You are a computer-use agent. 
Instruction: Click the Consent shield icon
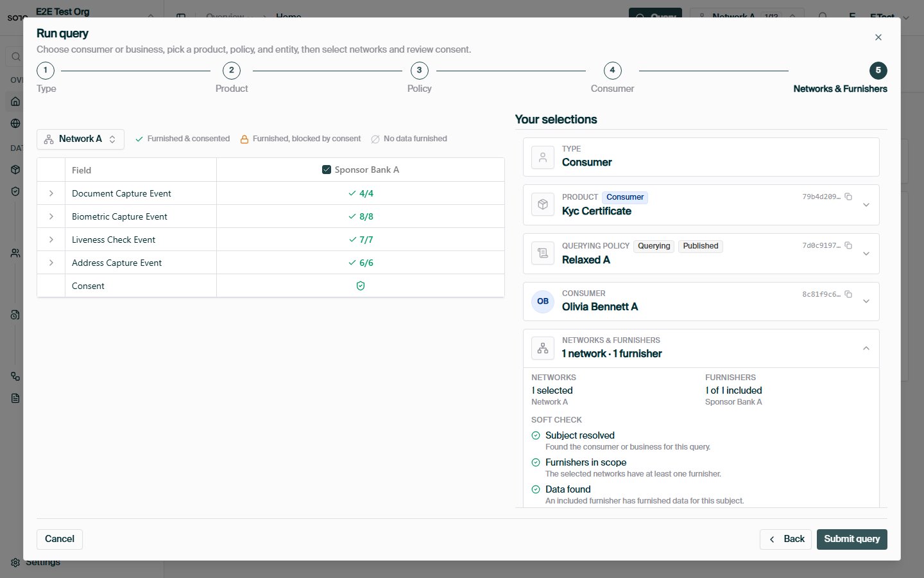pyautogui.click(x=361, y=286)
